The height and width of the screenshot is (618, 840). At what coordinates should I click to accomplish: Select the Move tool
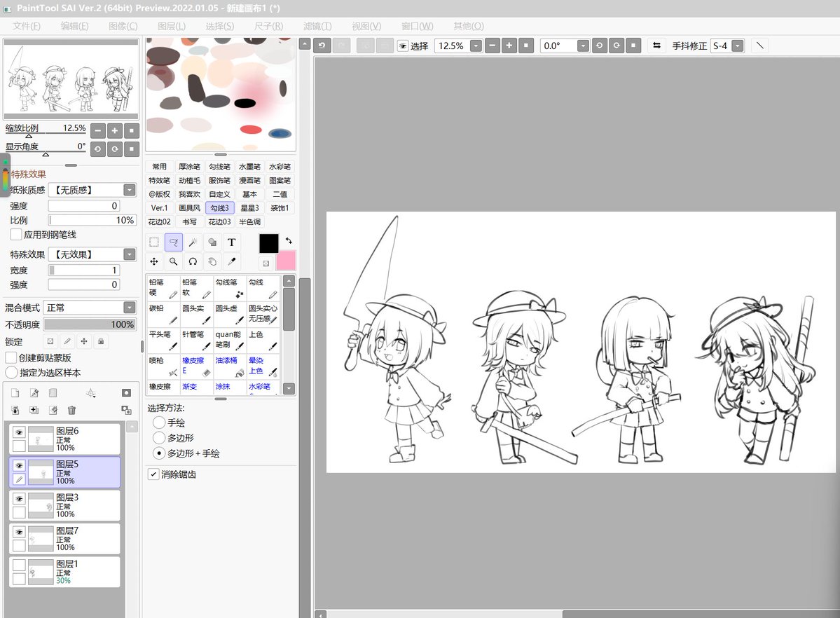pyautogui.click(x=154, y=261)
